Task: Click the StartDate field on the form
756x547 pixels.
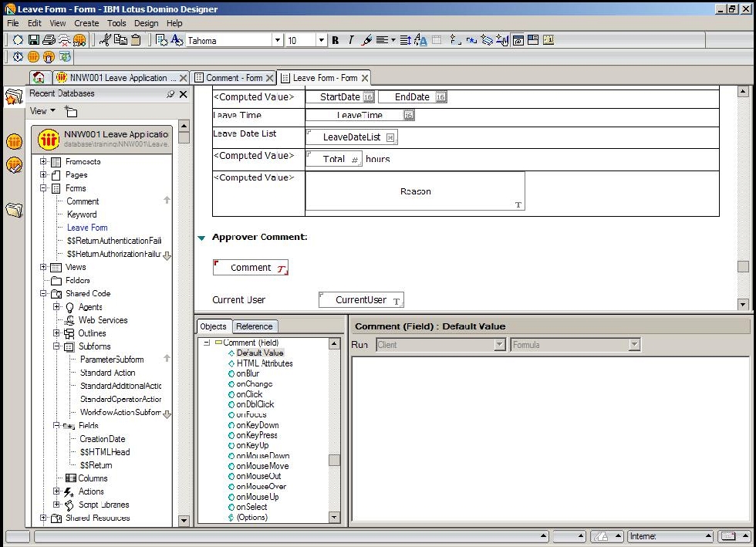Action: click(x=340, y=97)
